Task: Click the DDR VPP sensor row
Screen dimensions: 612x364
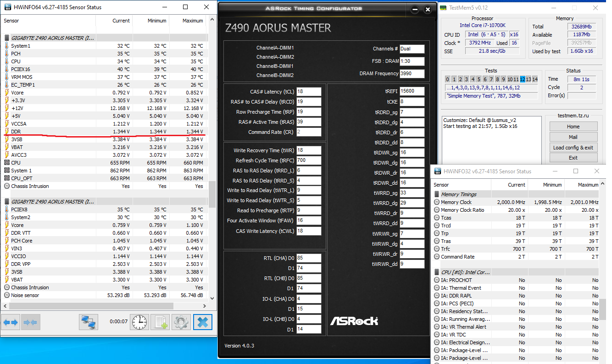Action: click(104, 264)
